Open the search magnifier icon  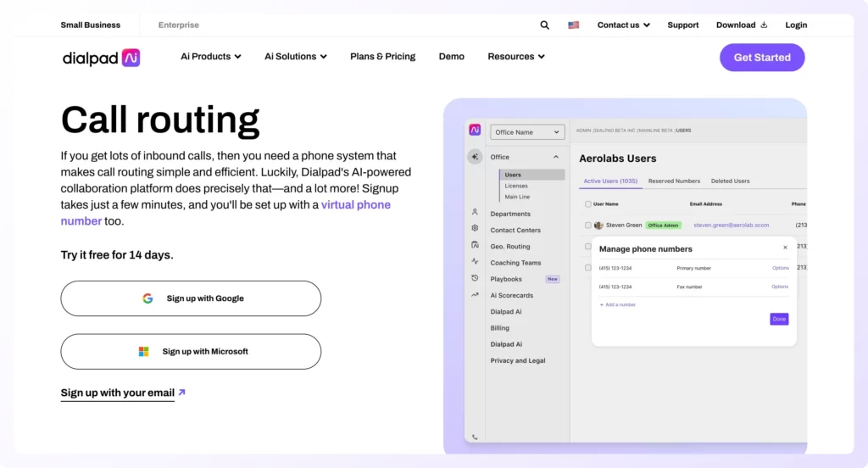tap(545, 25)
